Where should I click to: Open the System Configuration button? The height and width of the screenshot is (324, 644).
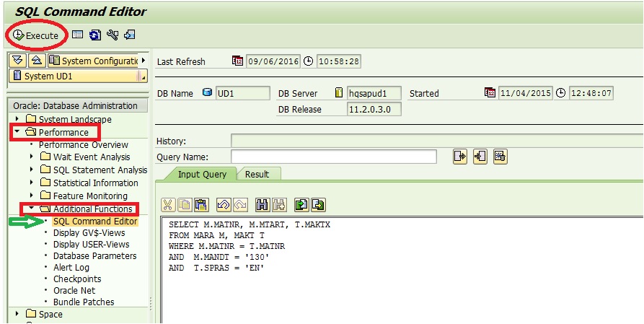coord(93,61)
